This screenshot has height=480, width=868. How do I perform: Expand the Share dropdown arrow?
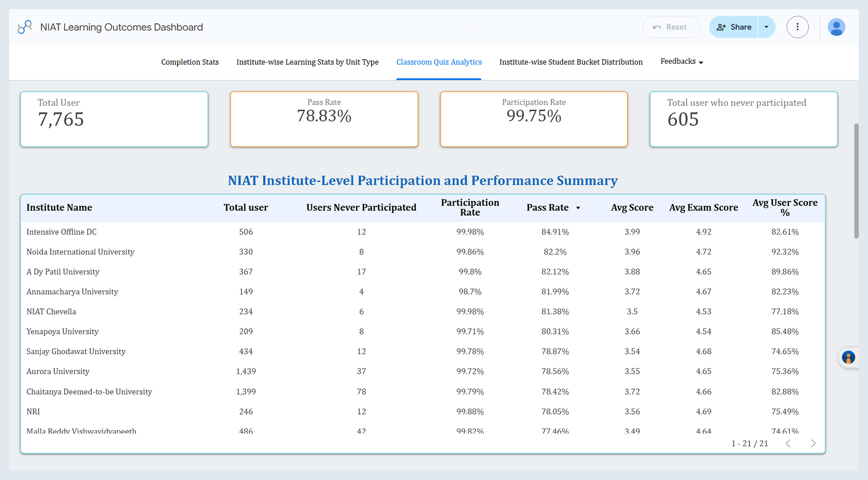[x=766, y=27]
